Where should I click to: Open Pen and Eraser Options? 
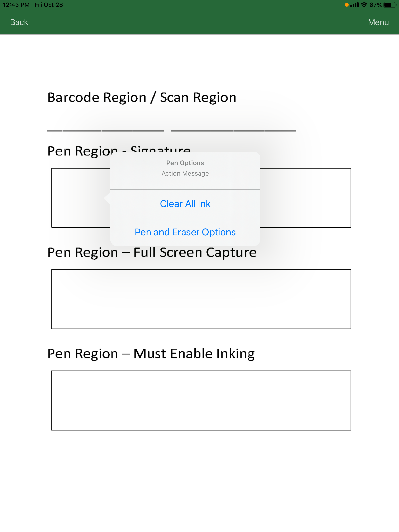185,232
